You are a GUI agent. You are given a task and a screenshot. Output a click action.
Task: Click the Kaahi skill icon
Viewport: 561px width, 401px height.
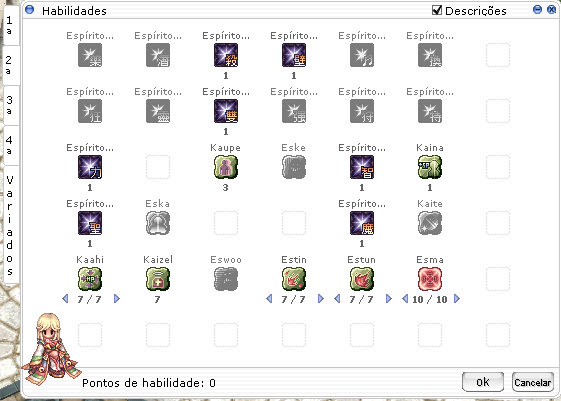point(90,279)
